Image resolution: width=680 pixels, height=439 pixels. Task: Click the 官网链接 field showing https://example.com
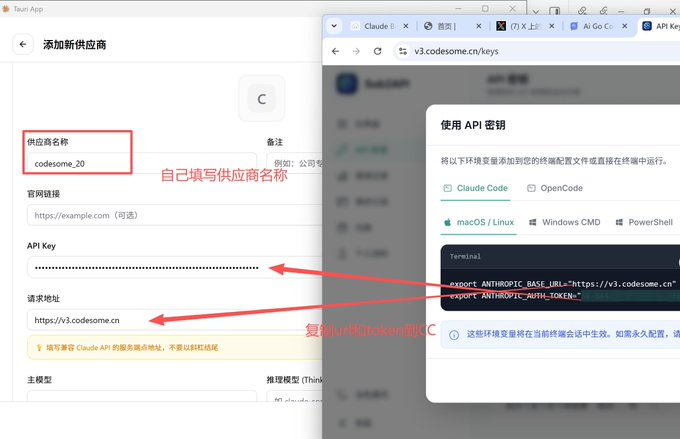point(175,215)
